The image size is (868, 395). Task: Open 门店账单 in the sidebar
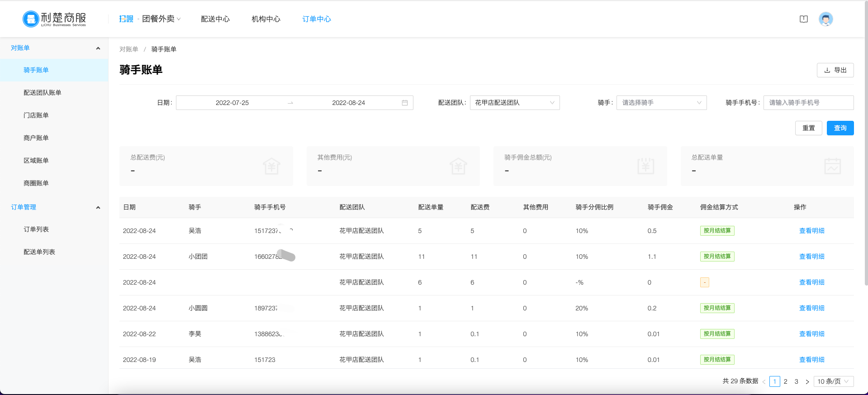(36, 115)
